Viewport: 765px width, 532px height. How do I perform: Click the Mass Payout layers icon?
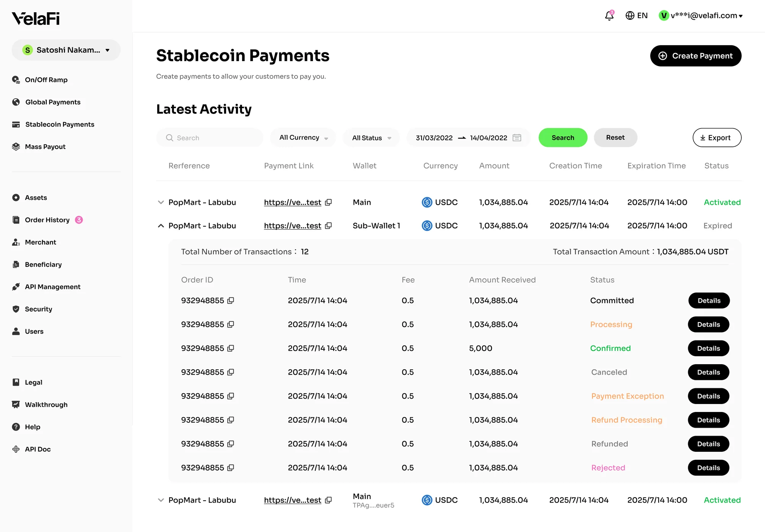[x=16, y=147]
